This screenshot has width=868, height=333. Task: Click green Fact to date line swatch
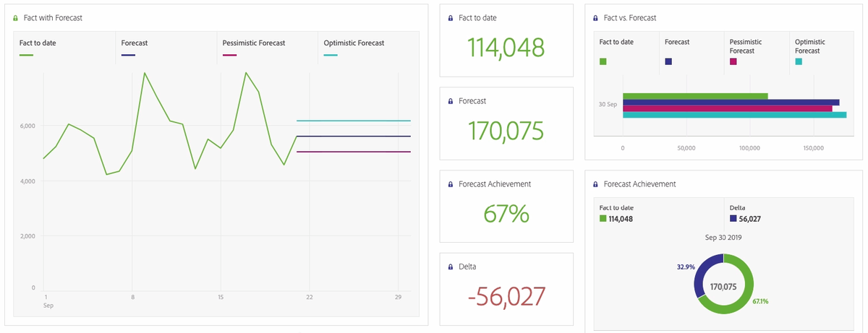(x=26, y=55)
